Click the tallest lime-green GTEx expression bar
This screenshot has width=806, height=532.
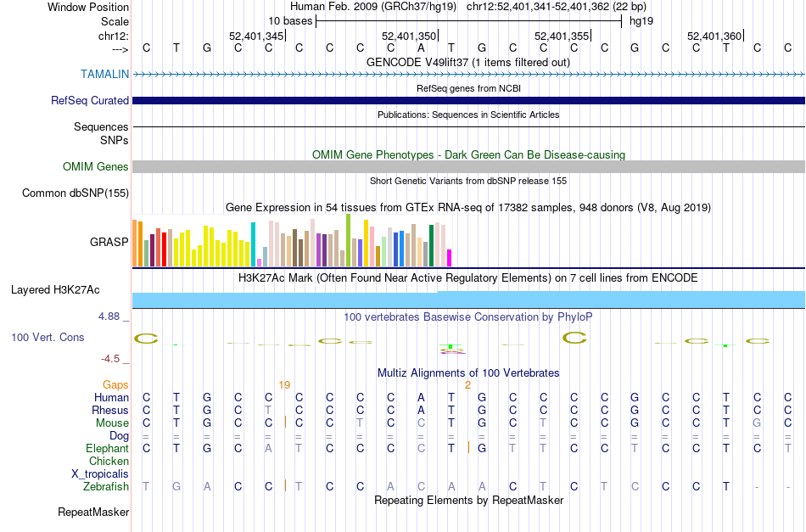pos(348,241)
